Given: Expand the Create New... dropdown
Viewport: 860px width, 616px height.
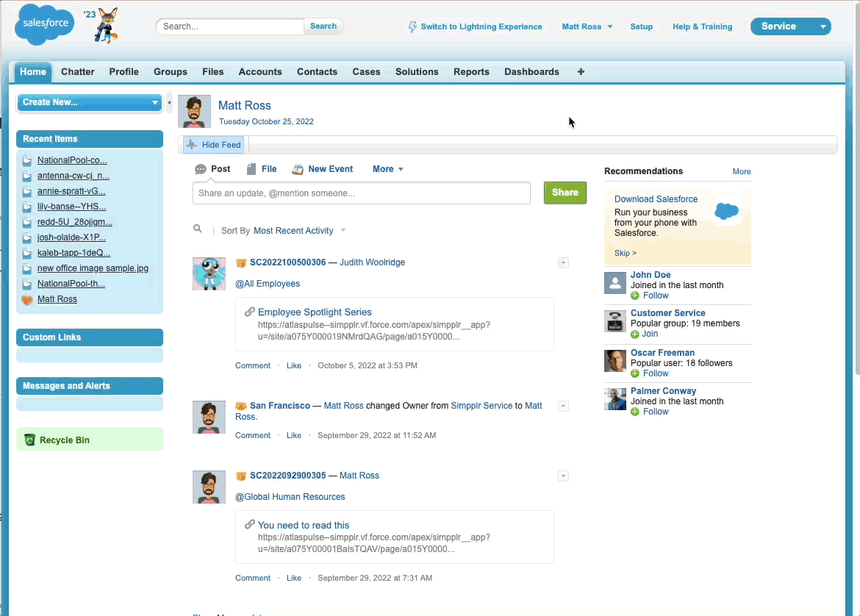Looking at the screenshot, I should [x=90, y=103].
